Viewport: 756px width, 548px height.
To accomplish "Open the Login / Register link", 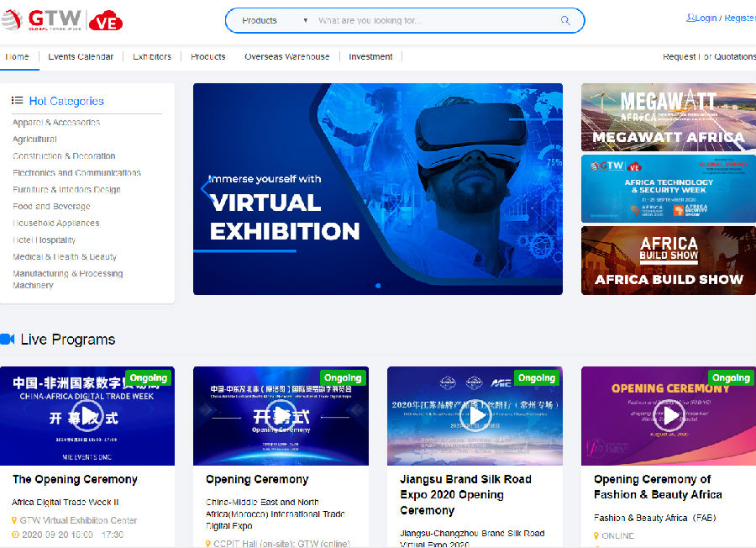I will tap(721, 18).
